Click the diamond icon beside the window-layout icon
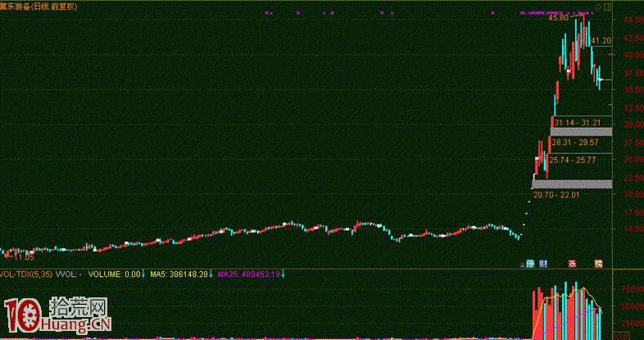 click(598, 7)
